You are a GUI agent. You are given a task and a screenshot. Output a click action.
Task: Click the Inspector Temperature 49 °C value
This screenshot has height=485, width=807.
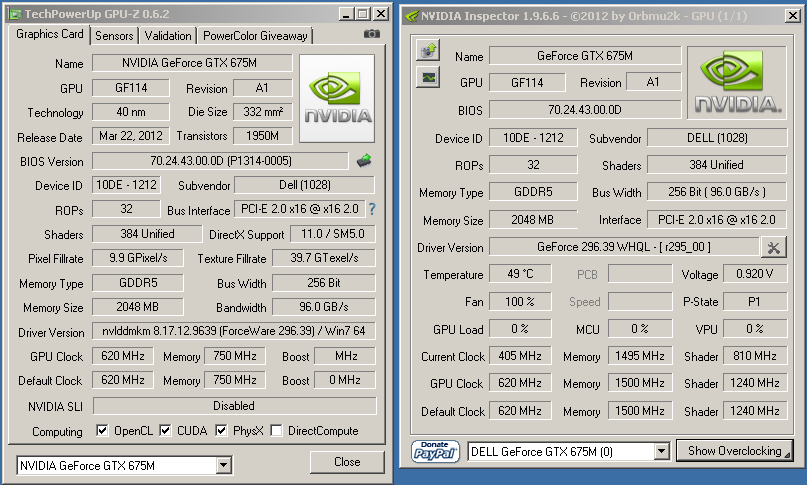coord(520,274)
